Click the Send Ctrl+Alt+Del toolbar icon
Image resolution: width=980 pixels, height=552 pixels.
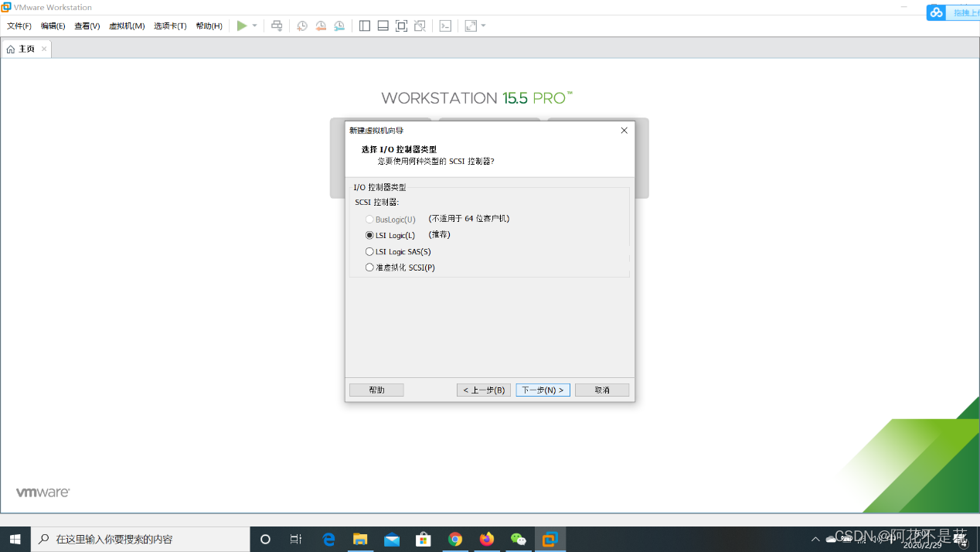[277, 26]
